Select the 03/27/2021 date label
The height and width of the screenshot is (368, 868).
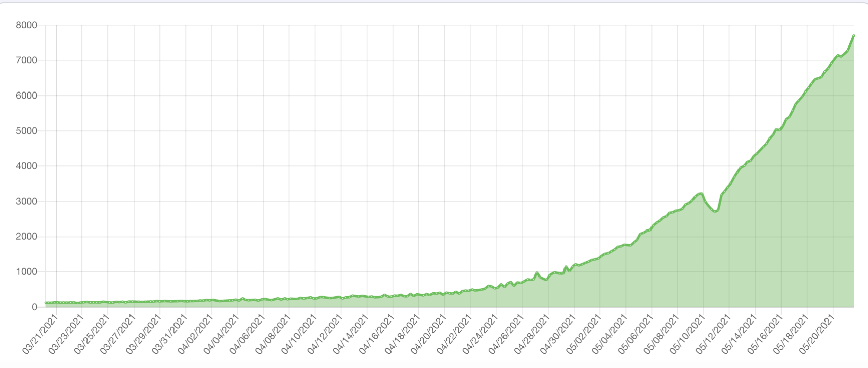tap(119, 334)
